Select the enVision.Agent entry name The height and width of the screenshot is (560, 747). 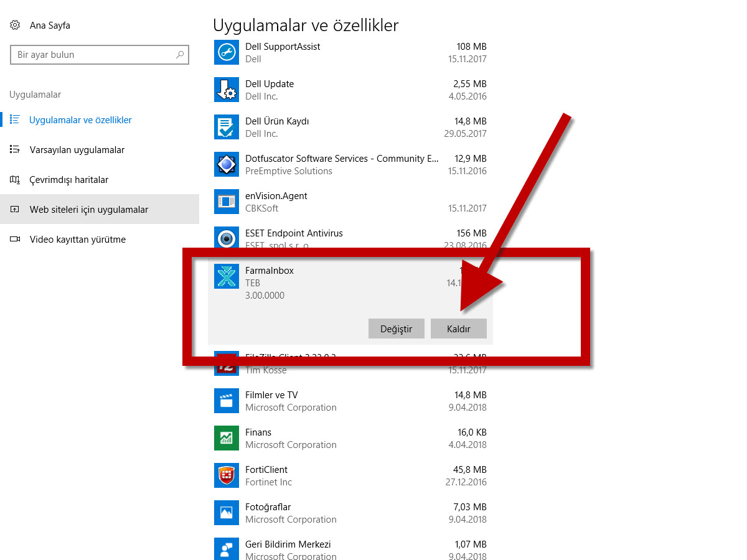pyautogui.click(x=276, y=196)
